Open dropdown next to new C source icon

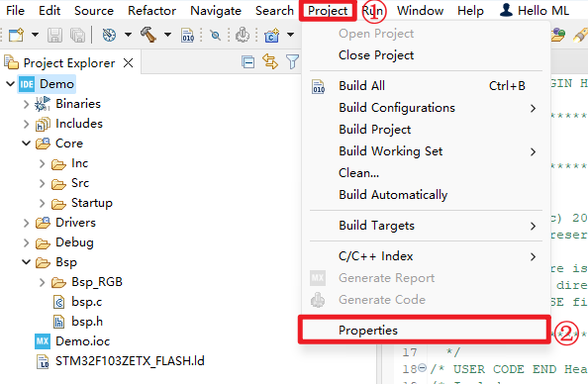(x=290, y=35)
